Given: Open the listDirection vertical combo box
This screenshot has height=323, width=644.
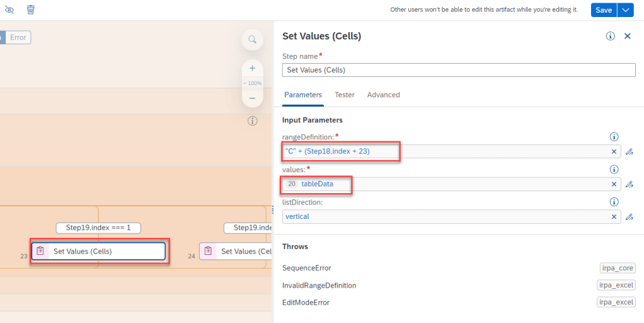Looking at the screenshot, I should point(444,217).
